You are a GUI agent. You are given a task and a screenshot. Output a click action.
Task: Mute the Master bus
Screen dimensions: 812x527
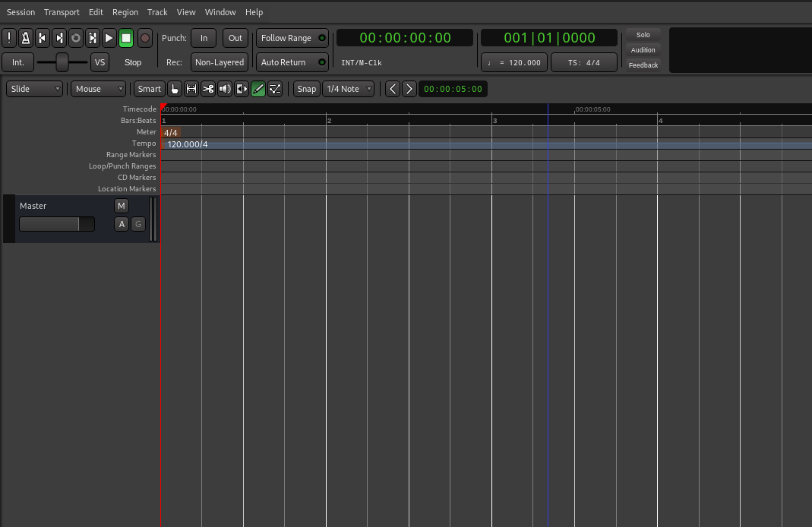122,206
